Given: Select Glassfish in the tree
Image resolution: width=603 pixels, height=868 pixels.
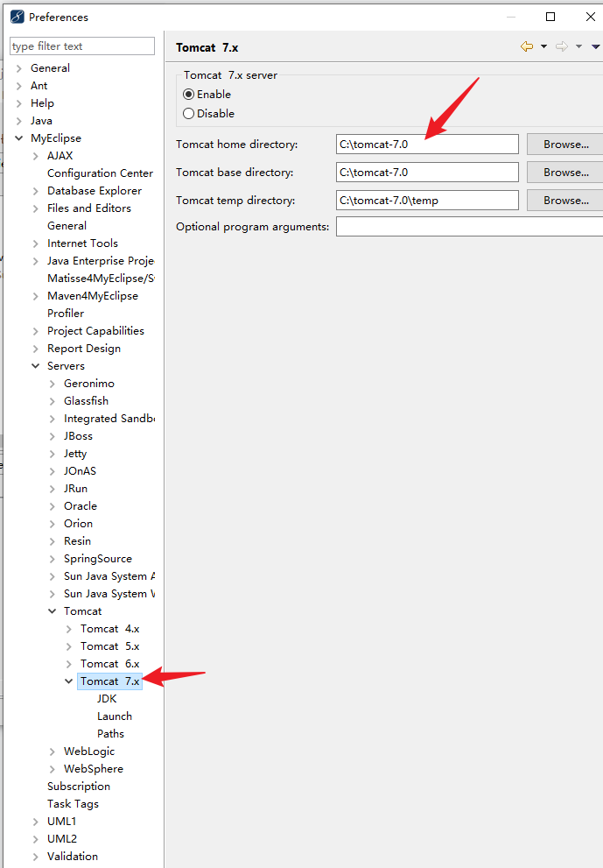Looking at the screenshot, I should pyautogui.click(x=87, y=401).
